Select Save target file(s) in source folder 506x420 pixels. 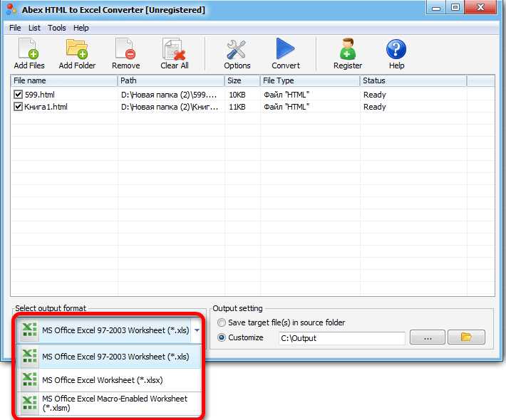(x=222, y=322)
